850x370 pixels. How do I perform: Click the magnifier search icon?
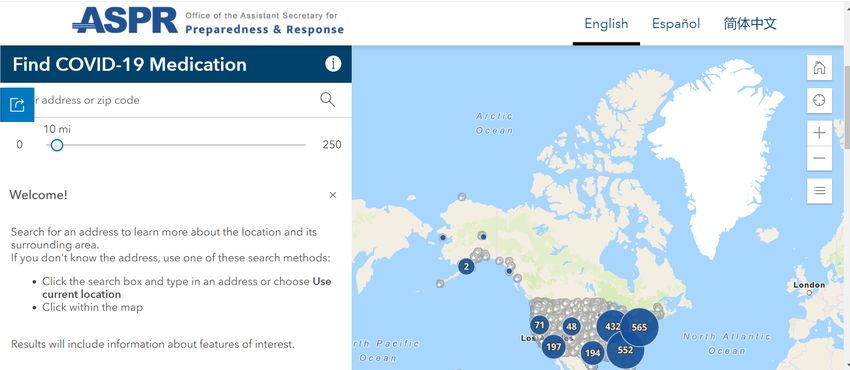tap(327, 100)
